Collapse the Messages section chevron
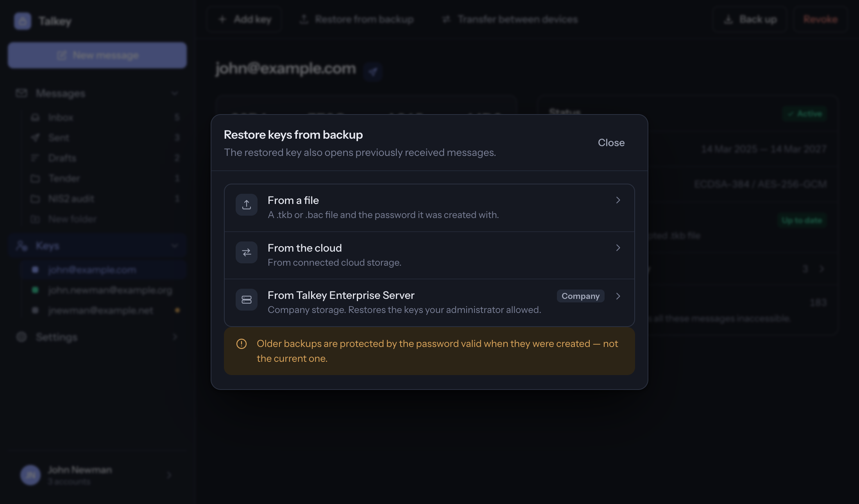 [175, 93]
